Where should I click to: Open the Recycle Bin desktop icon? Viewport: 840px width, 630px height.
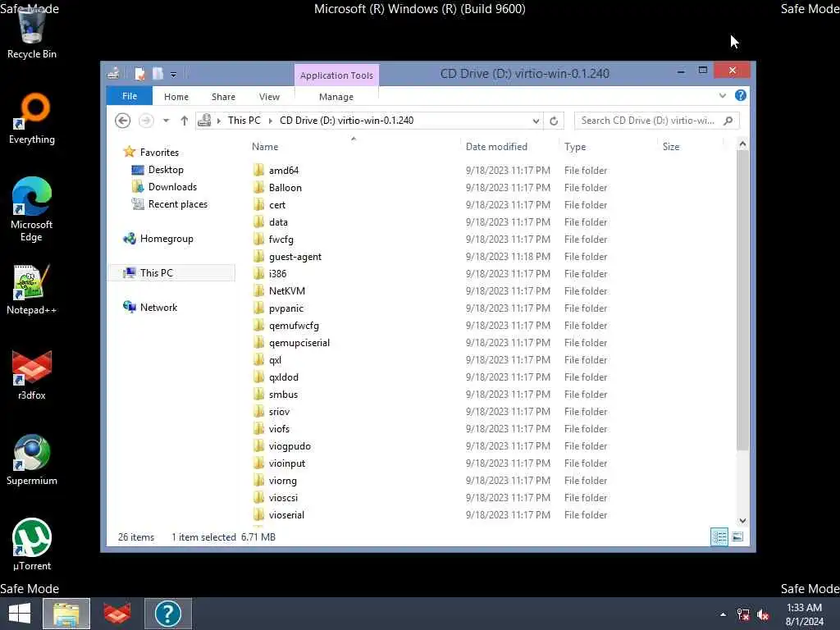[32, 32]
